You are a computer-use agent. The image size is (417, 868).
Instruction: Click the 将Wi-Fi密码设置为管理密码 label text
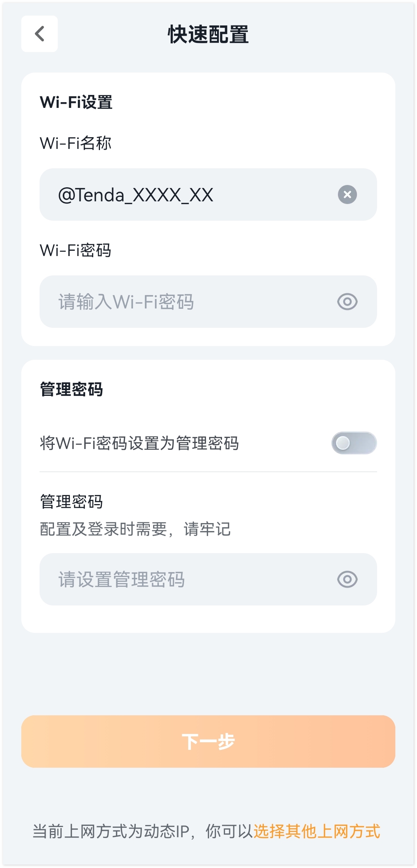[139, 443]
